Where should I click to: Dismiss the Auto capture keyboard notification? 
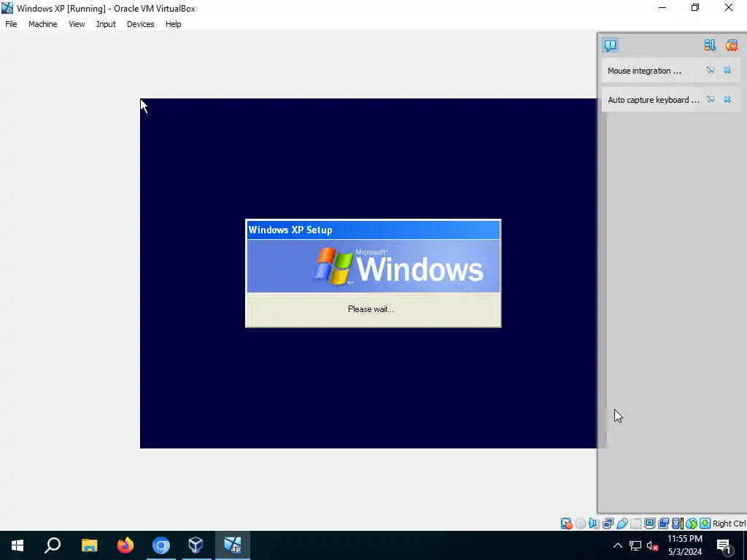click(727, 99)
